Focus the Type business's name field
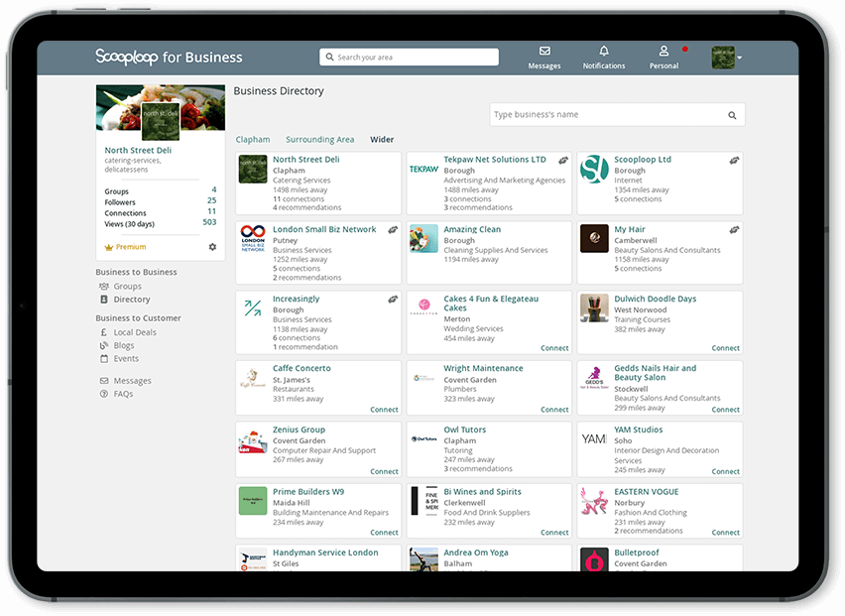845x616 pixels. (x=617, y=115)
